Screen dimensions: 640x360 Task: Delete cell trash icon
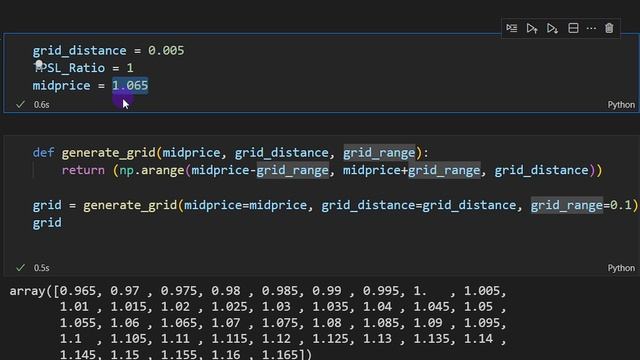pos(609,28)
